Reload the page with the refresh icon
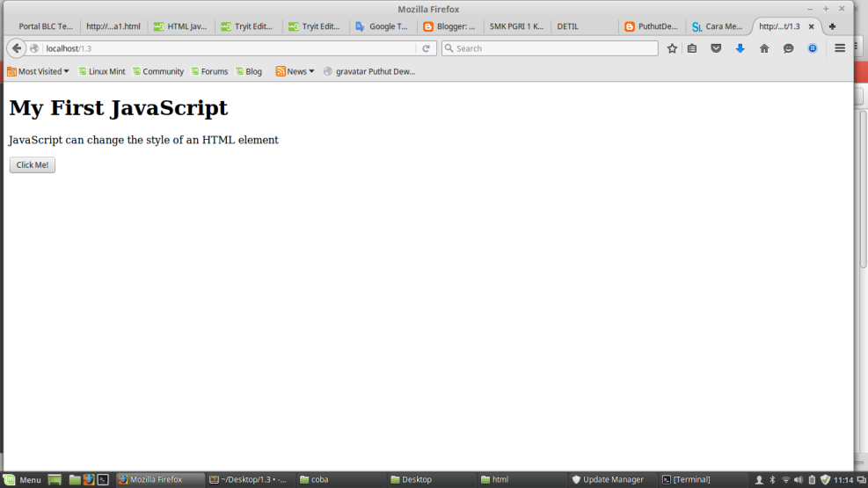868x488 pixels. [x=427, y=48]
